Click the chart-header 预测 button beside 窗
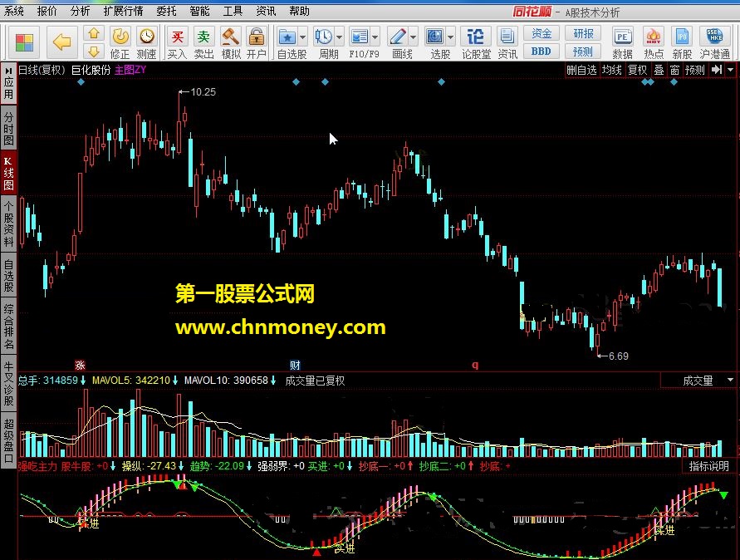The width and height of the screenshot is (740, 560). point(694,70)
